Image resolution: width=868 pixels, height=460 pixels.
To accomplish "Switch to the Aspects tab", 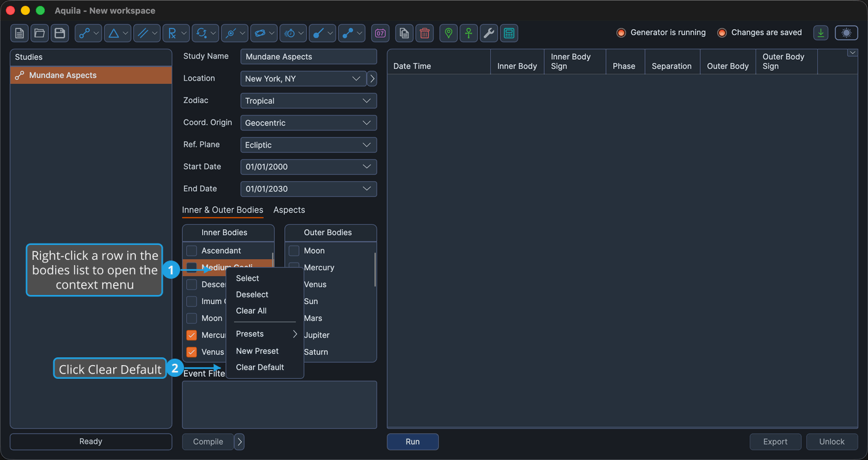I will pyautogui.click(x=289, y=210).
